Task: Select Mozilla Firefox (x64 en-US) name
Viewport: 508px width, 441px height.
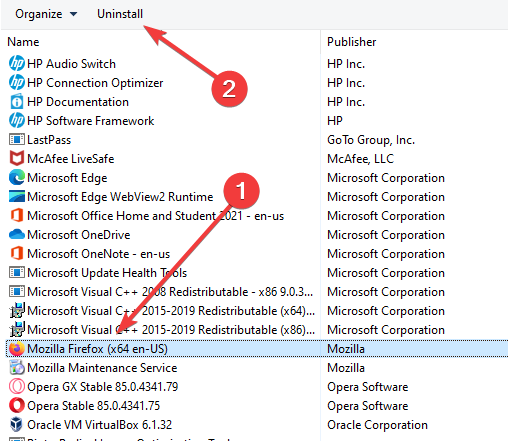Action: pyautogui.click(x=97, y=349)
